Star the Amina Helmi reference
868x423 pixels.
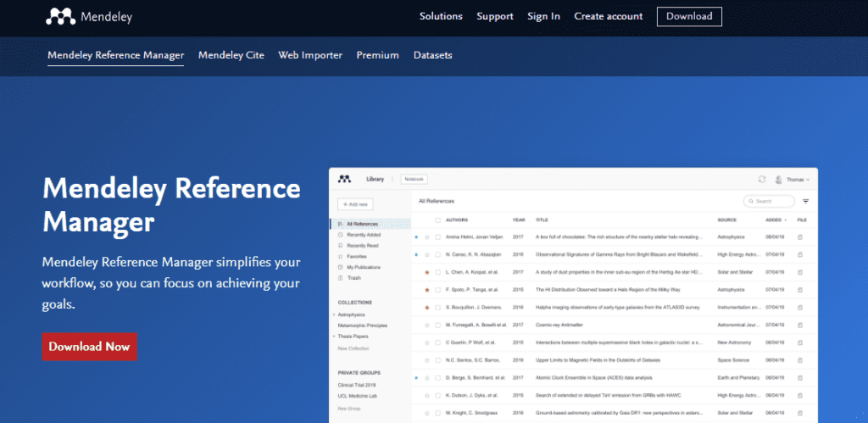point(427,237)
